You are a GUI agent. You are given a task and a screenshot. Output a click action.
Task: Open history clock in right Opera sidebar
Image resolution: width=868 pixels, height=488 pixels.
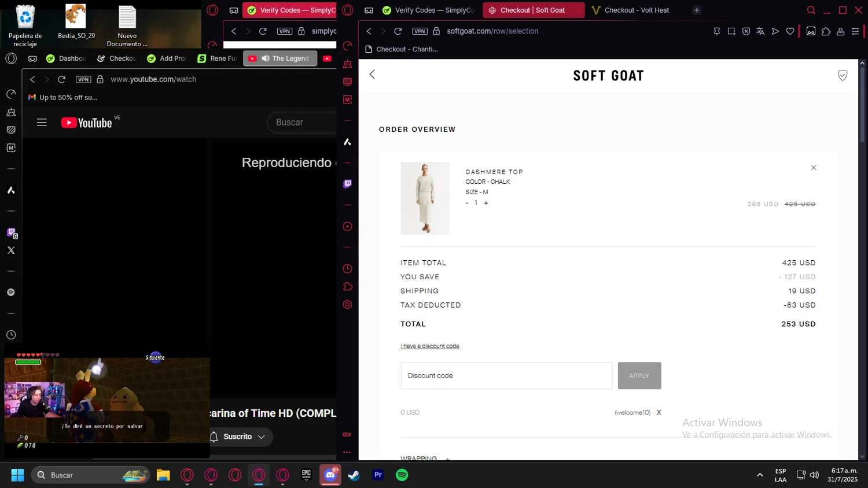click(347, 269)
